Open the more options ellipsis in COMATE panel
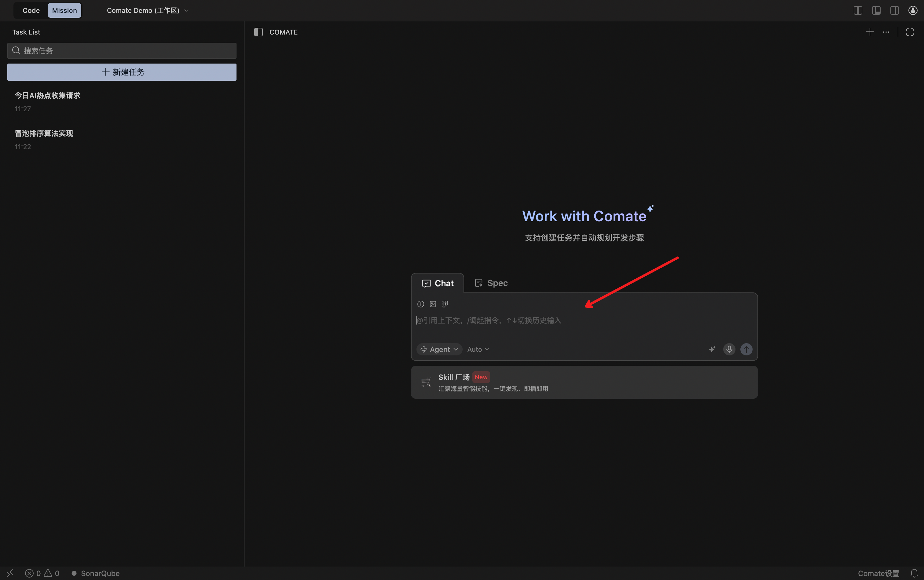The image size is (924, 580). coord(886,32)
